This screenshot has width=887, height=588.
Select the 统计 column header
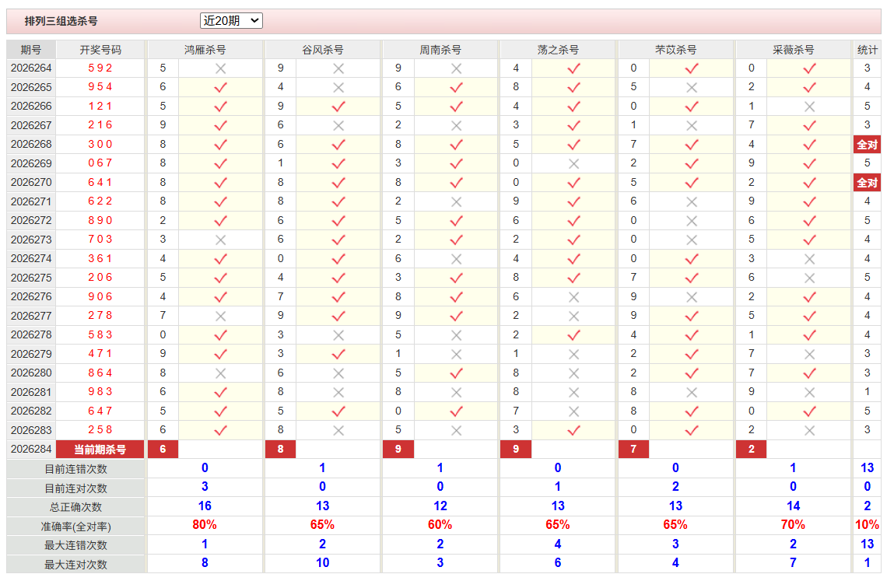[x=868, y=50]
